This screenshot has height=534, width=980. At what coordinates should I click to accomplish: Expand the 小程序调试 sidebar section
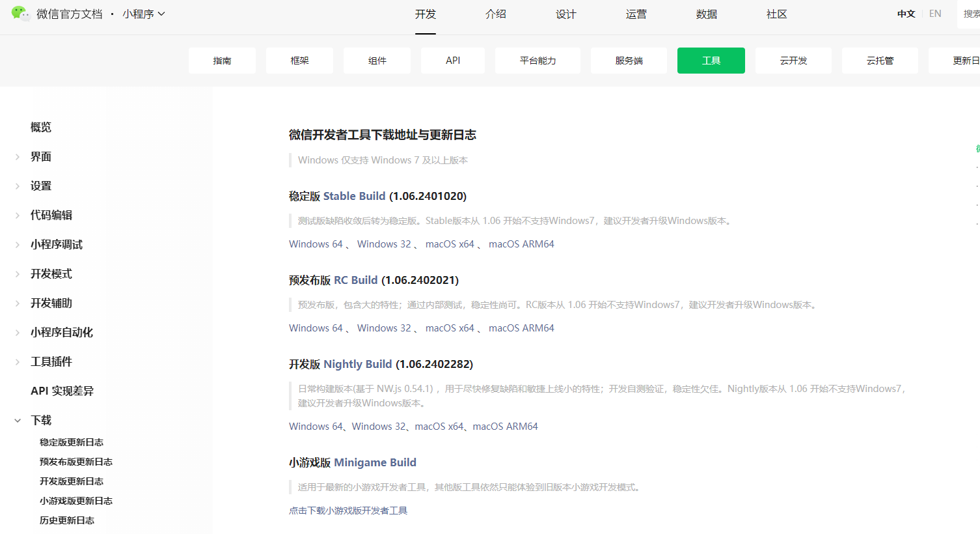pyautogui.click(x=57, y=244)
